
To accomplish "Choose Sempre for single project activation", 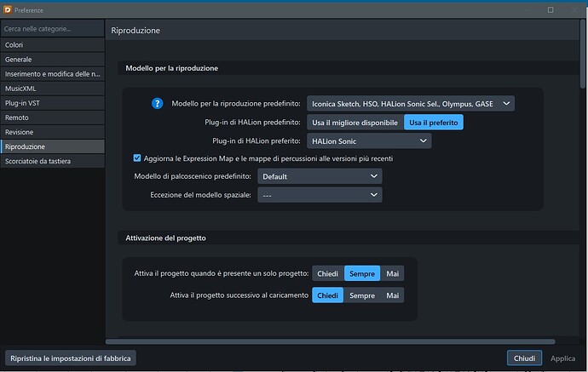I will [362, 273].
